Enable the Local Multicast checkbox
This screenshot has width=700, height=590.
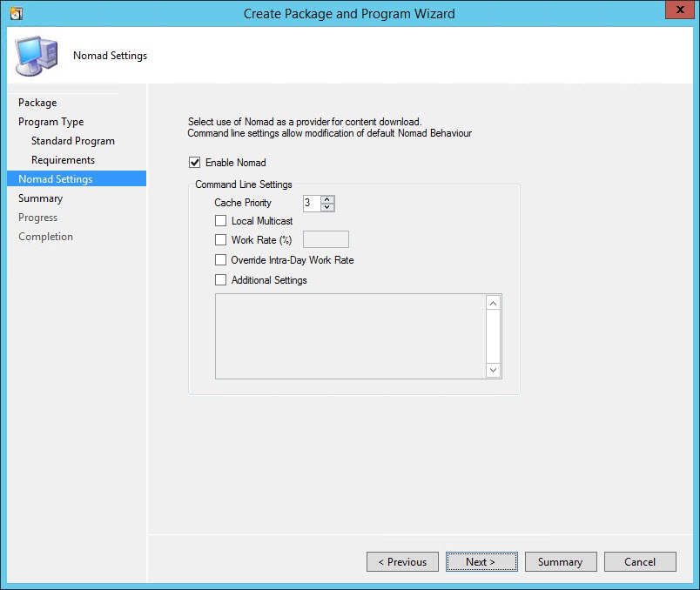[221, 221]
